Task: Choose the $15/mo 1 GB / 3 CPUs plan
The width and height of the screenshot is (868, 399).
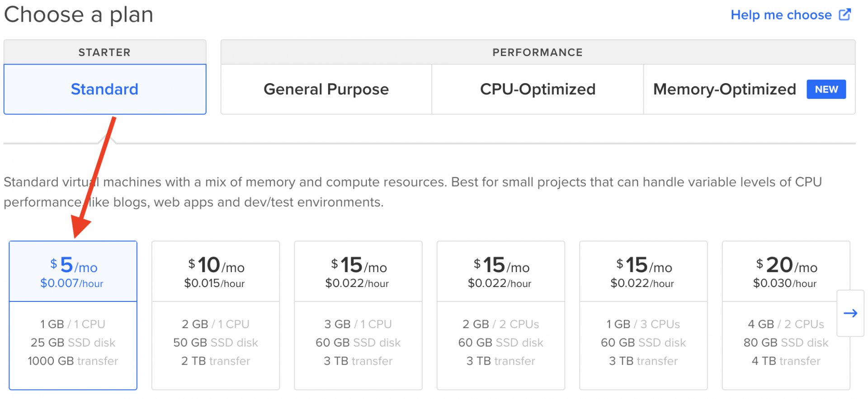Action: (643, 315)
